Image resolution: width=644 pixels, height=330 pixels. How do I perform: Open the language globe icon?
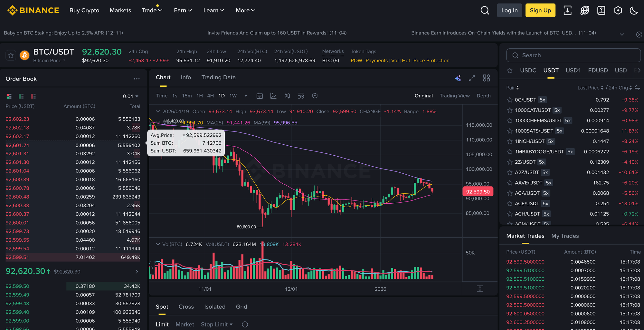click(584, 11)
